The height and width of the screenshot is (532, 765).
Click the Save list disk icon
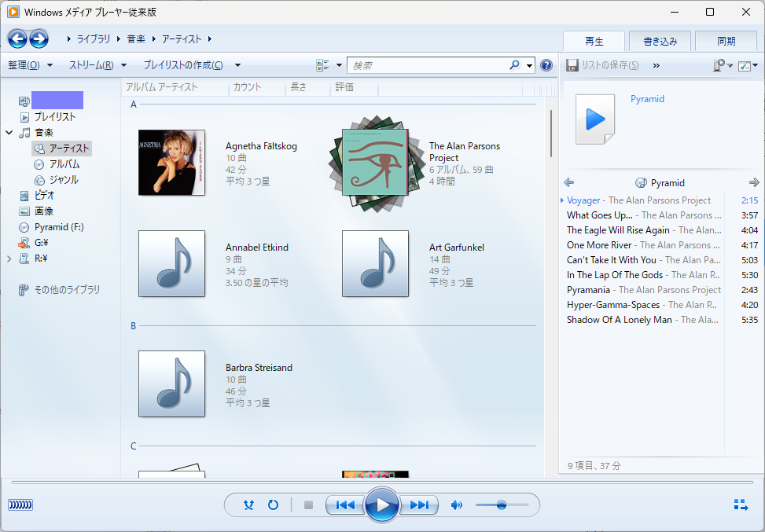572,65
